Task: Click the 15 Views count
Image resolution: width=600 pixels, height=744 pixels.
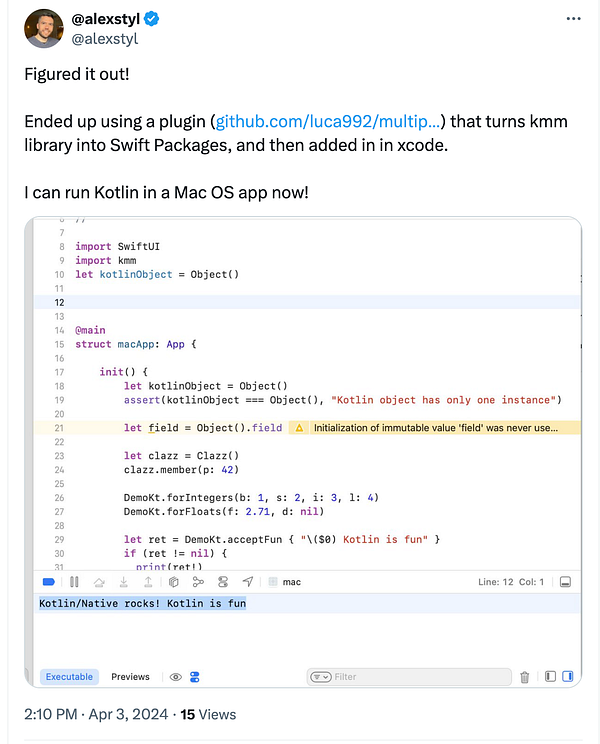Action: (208, 714)
